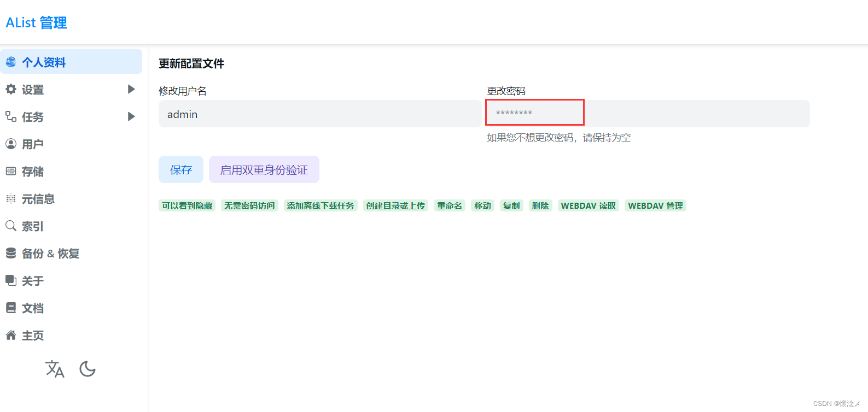This screenshot has width=868, height=412.
Task: Expand the 设置 submenu arrow
Action: [x=131, y=89]
